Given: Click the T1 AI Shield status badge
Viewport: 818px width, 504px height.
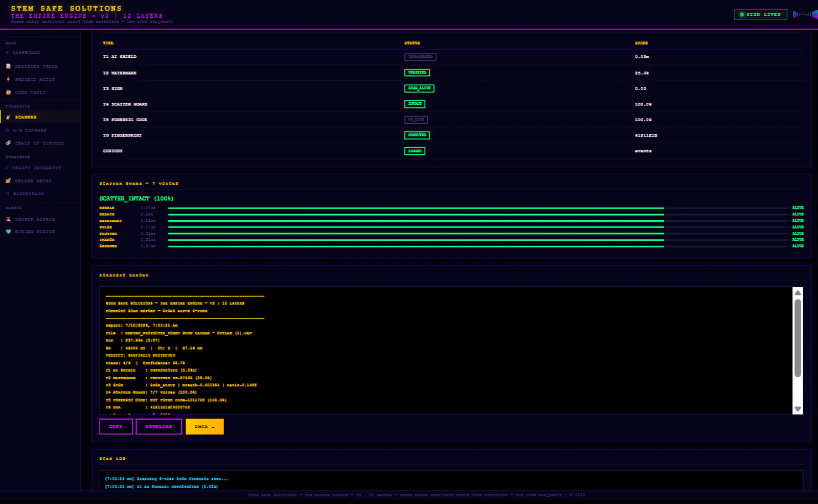Looking at the screenshot, I should point(420,57).
